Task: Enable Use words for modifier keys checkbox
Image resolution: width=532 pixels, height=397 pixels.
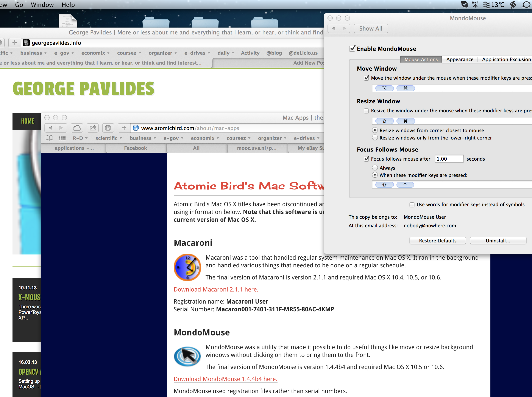Action: click(412, 205)
